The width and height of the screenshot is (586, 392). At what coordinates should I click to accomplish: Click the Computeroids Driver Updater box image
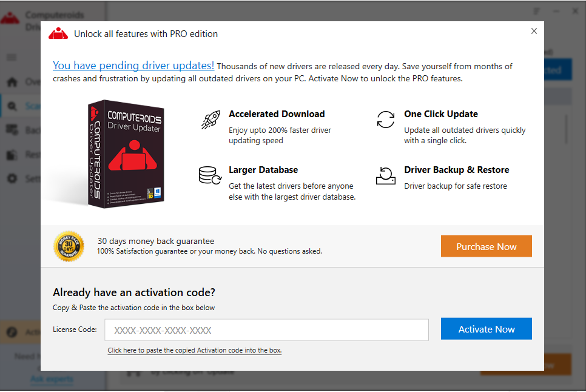(x=126, y=154)
